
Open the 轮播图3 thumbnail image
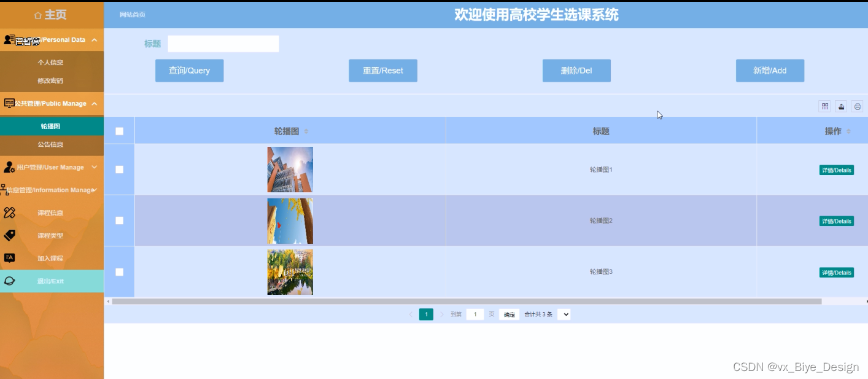click(x=290, y=272)
